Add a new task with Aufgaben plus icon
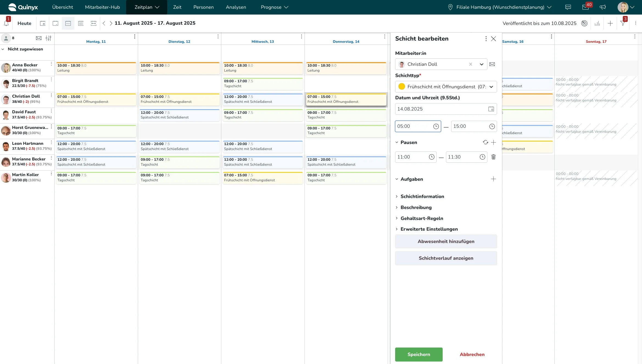Screen dimensions: 642x364 (x=493, y=179)
